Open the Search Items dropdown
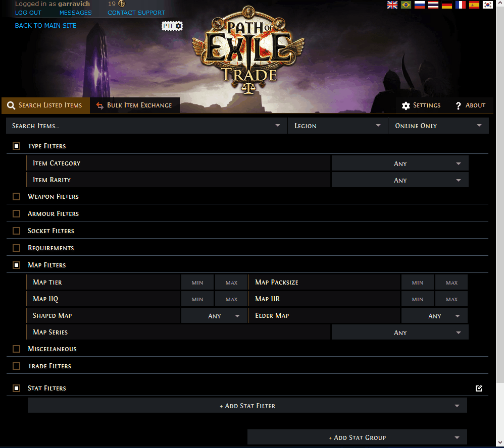Image resolution: width=504 pixels, height=448 pixels. 146,126
